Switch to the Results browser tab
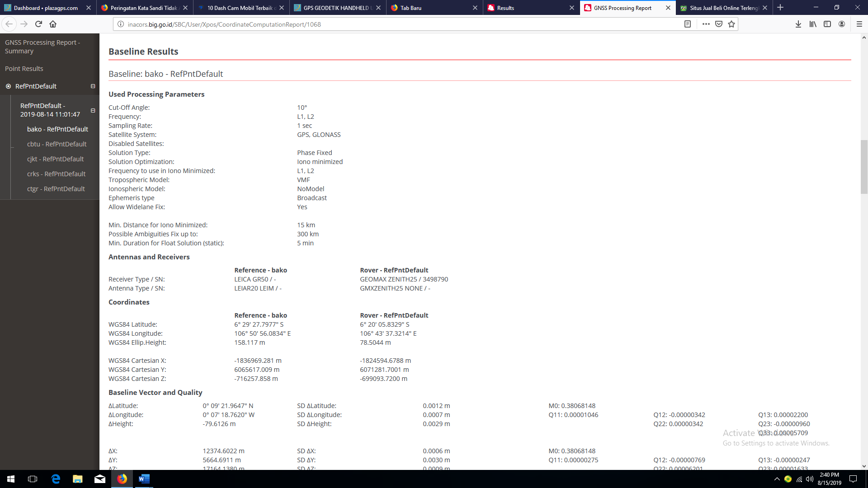Screen dimensions: 868x488 (505, 8)
